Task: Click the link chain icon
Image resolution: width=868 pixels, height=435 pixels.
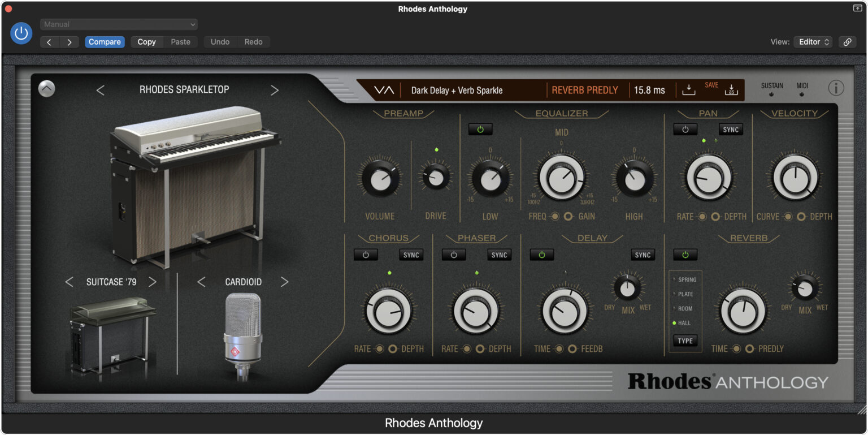Action: pos(847,42)
